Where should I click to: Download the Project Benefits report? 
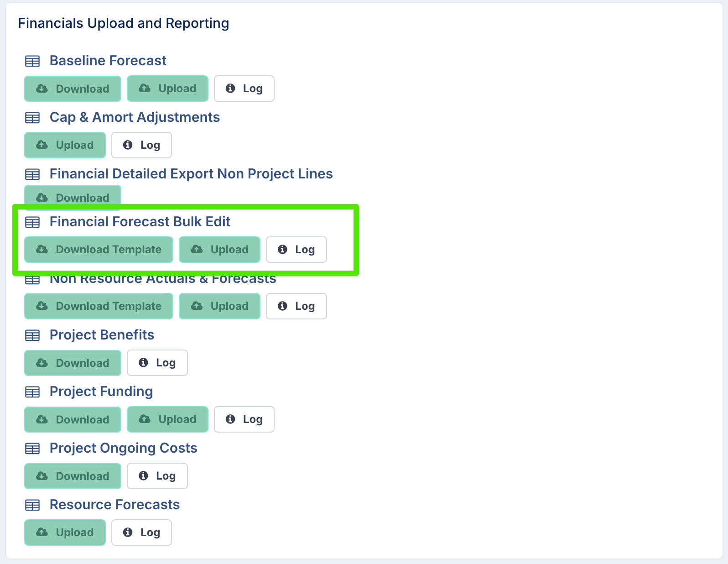(73, 363)
